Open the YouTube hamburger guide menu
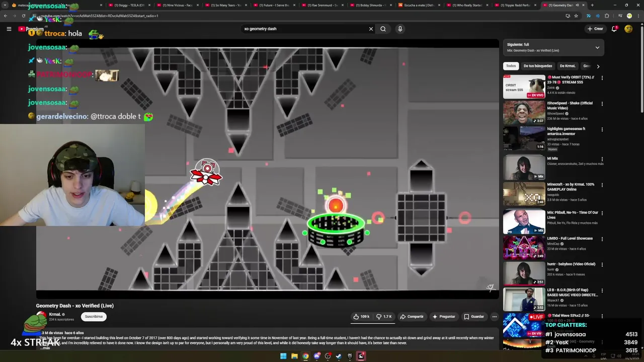 coord(9,29)
